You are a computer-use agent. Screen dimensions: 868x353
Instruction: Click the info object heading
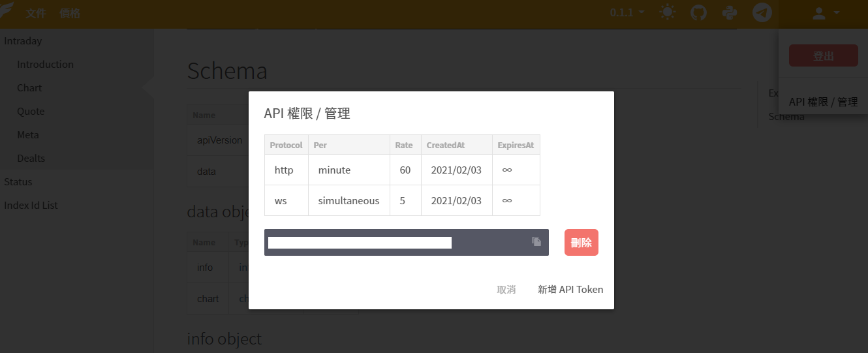[x=224, y=339]
